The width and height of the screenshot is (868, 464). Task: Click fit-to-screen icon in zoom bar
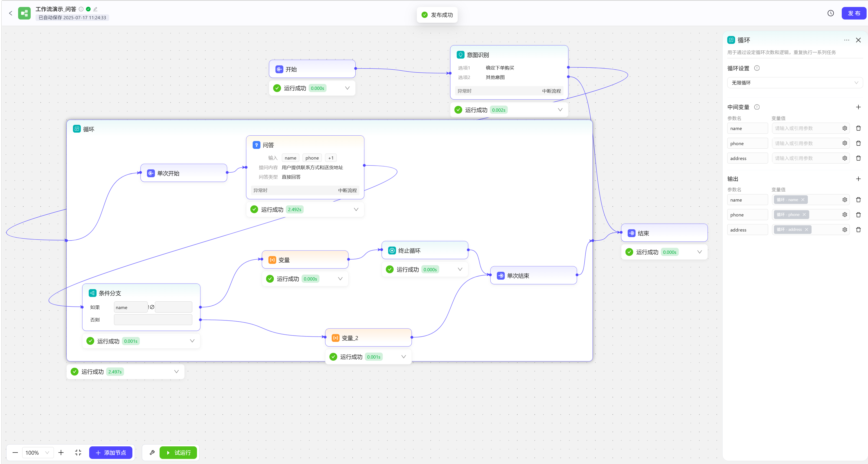tap(78, 452)
